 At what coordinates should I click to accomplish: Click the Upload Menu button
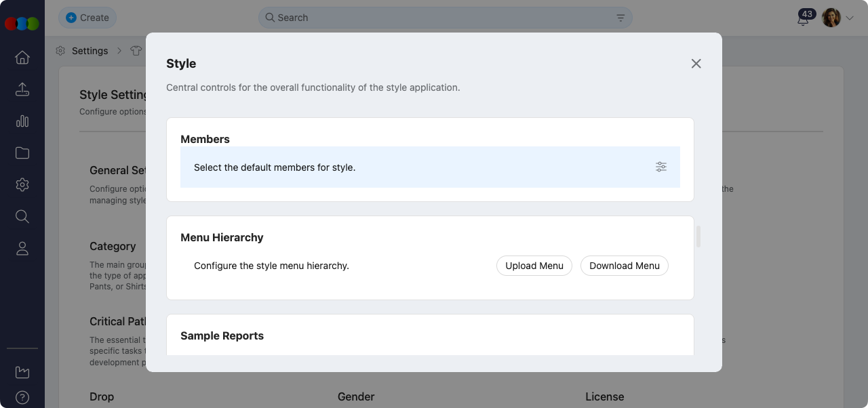pos(534,266)
